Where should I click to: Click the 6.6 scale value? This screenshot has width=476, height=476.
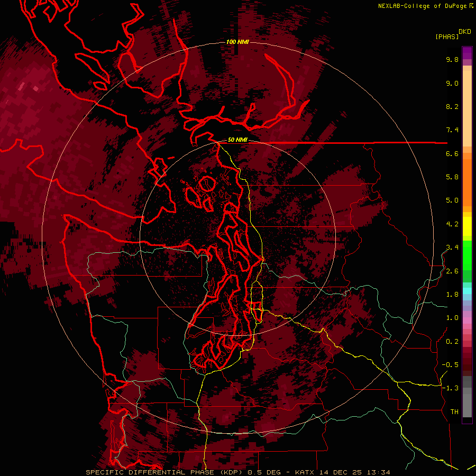[452, 153]
